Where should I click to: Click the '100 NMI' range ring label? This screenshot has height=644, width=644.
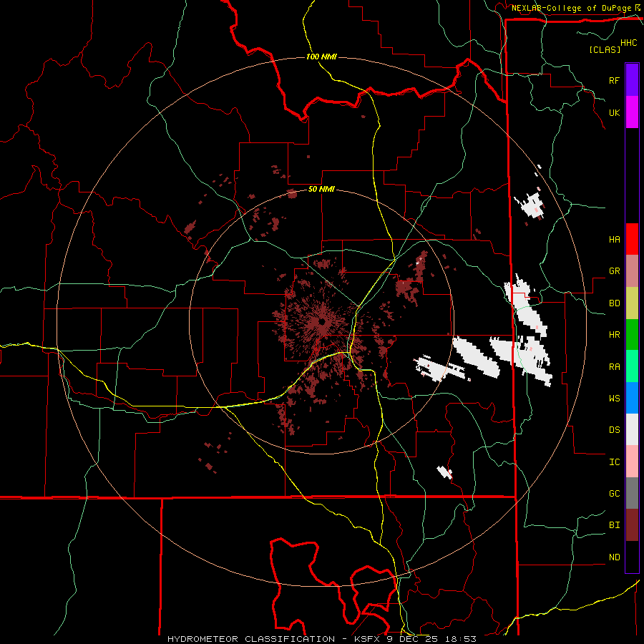(x=321, y=57)
